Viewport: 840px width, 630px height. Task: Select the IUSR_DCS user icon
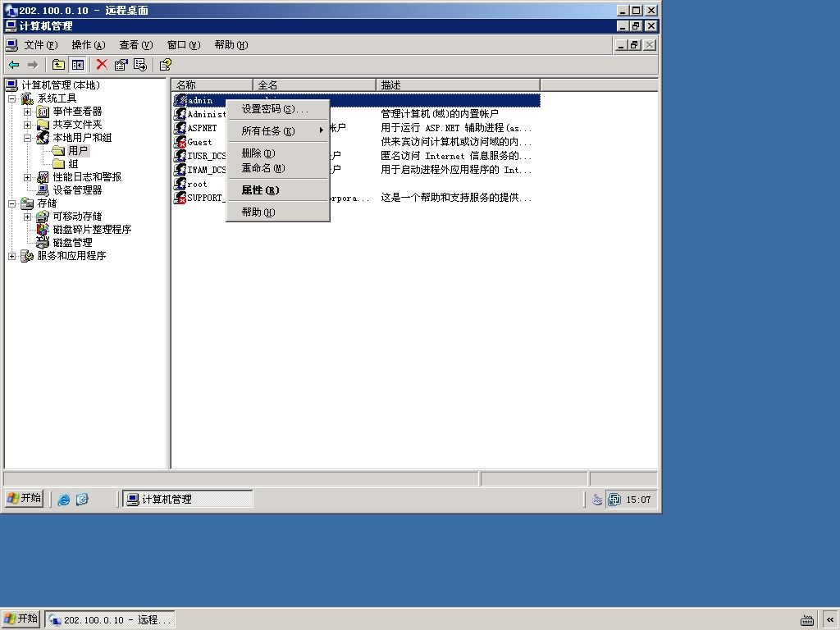pyautogui.click(x=180, y=156)
